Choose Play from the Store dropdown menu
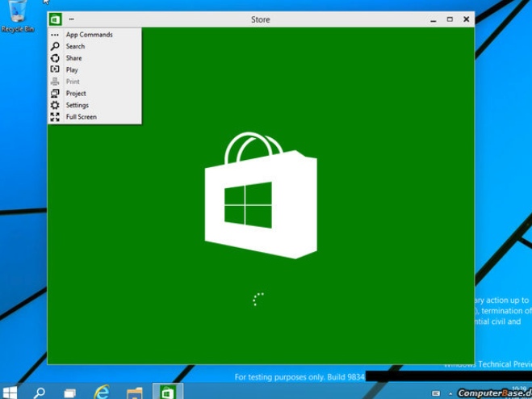The image size is (532, 399). click(x=72, y=70)
